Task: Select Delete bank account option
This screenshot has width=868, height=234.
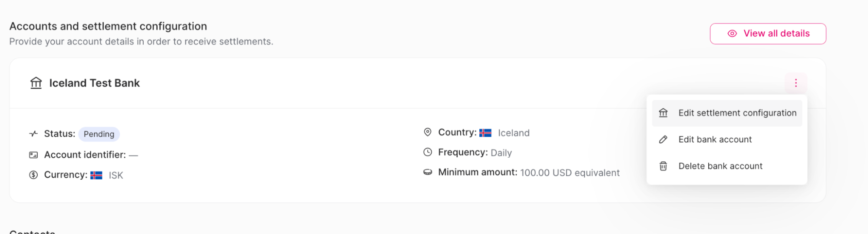Action: click(x=720, y=166)
